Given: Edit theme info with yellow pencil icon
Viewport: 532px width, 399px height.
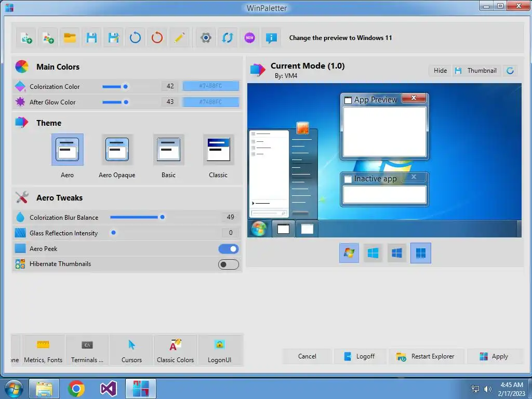Looking at the screenshot, I should click(179, 37).
